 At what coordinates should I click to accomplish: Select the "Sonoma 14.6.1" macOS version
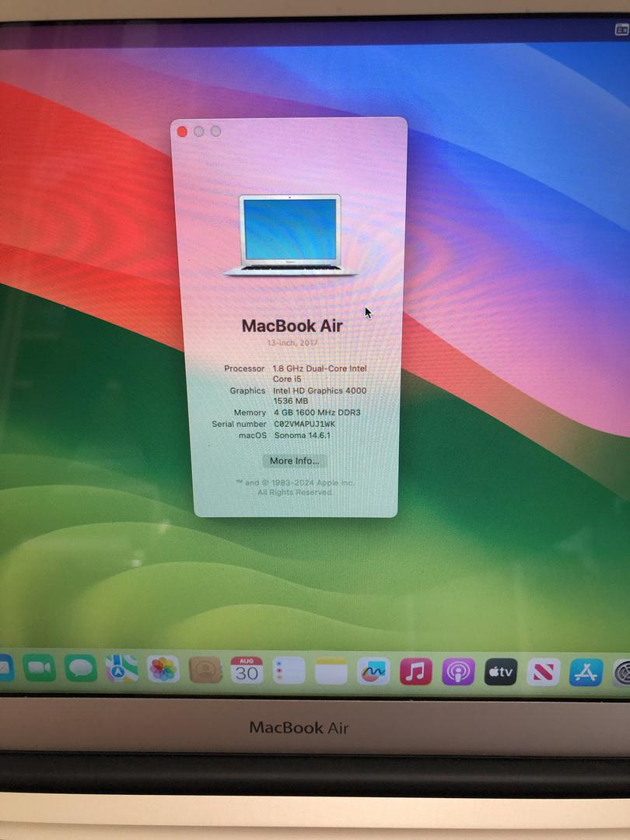point(302,436)
